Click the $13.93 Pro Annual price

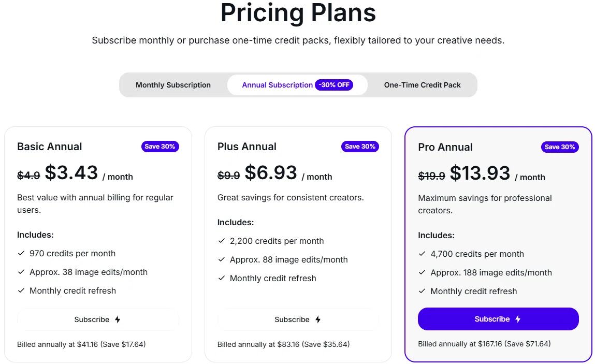tap(480, 173)
